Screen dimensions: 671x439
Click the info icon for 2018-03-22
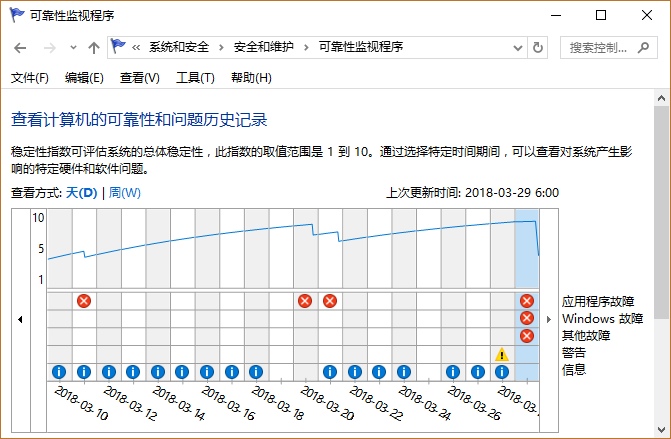coord(354,372)
